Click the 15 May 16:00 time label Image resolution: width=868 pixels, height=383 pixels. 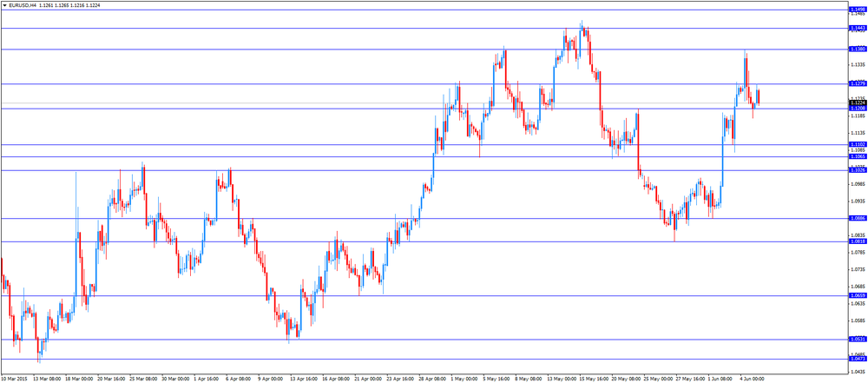(594, 379)
